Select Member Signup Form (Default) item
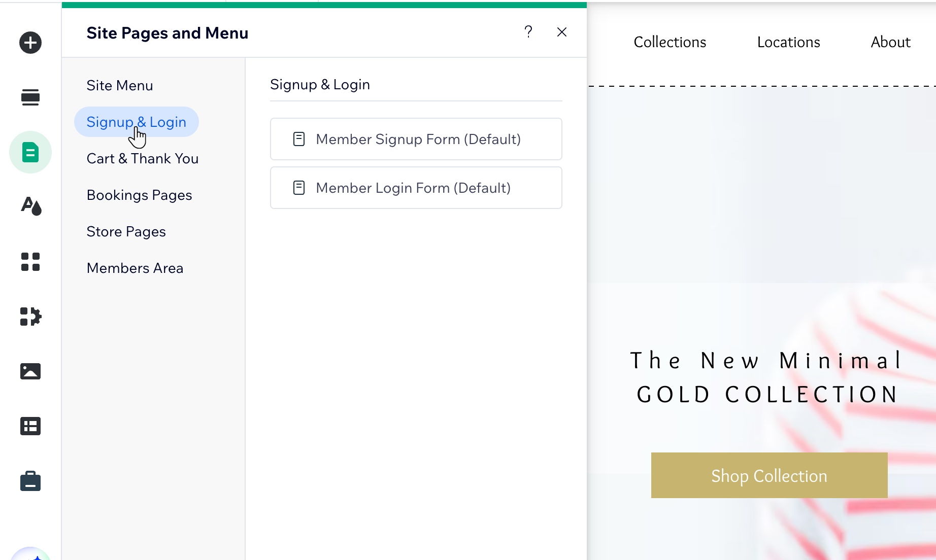 (x=416, y=139)
